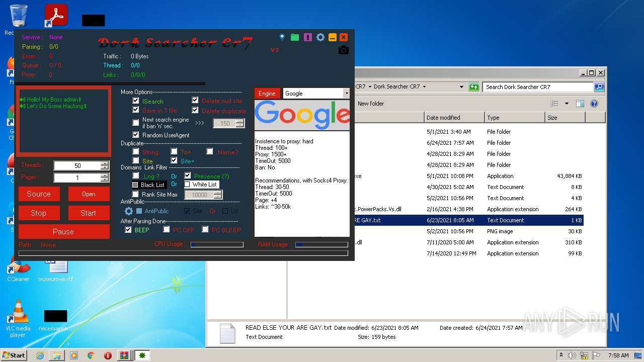
Task: Enable PC SLEEP checkbox
Action: coord(205,230)
